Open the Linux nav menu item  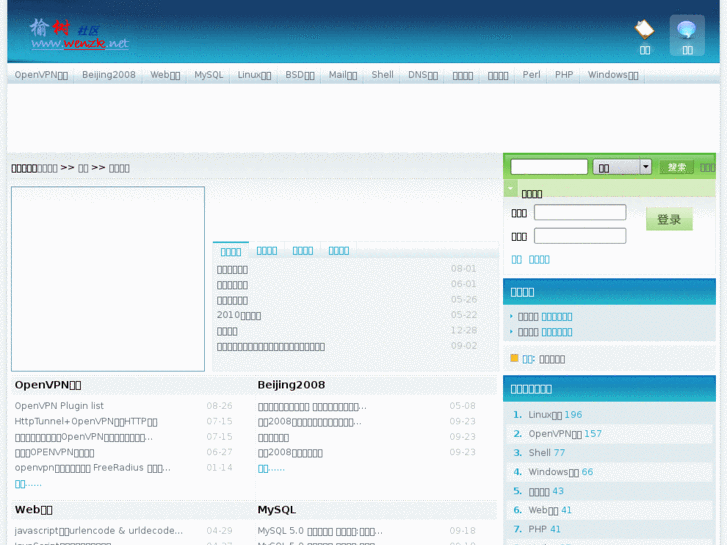tap(254, 75)
